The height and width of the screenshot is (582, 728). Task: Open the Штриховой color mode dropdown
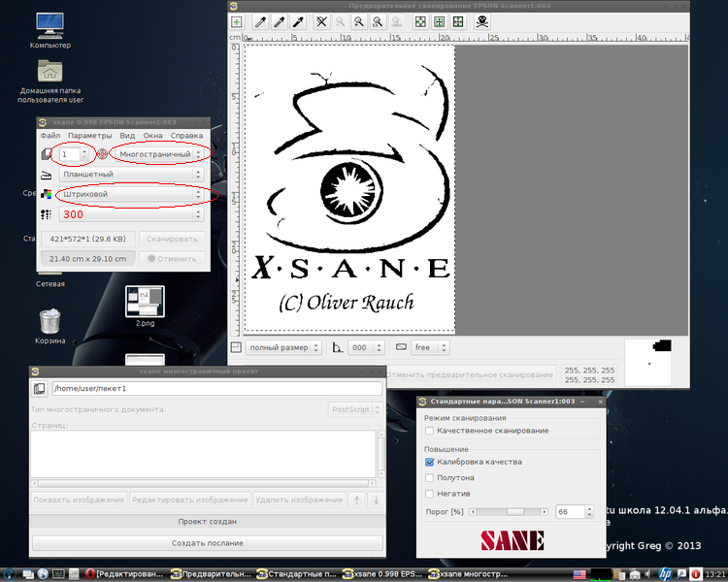click(131, 194)
